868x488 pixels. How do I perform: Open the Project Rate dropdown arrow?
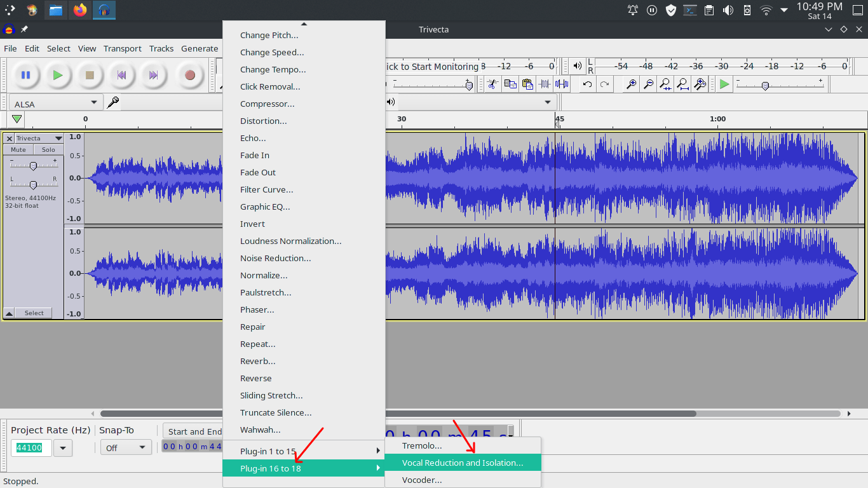(x=62, y=448)
